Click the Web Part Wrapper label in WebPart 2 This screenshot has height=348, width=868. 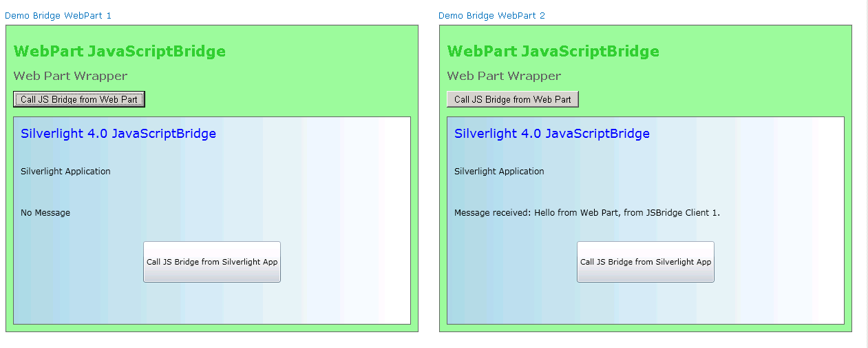click(505, 76)
